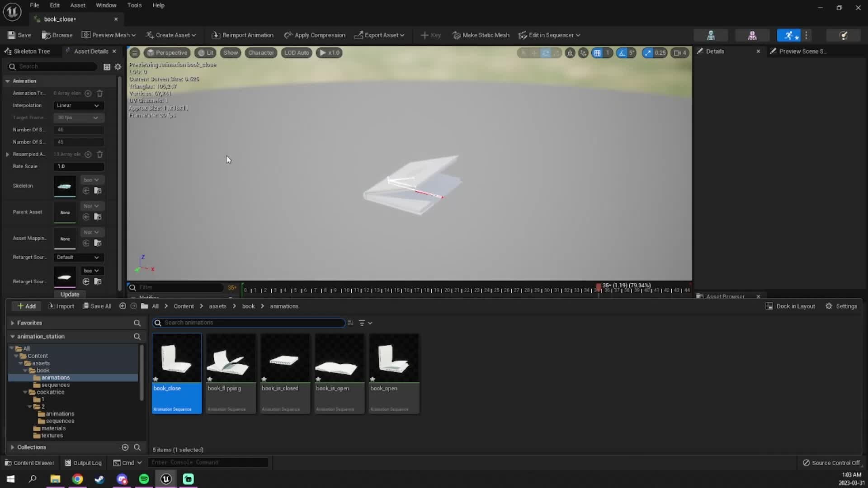Viewport: 868px width, 488px height.
Task: Open the Asset Details panel settings gear
Action: 118,67
